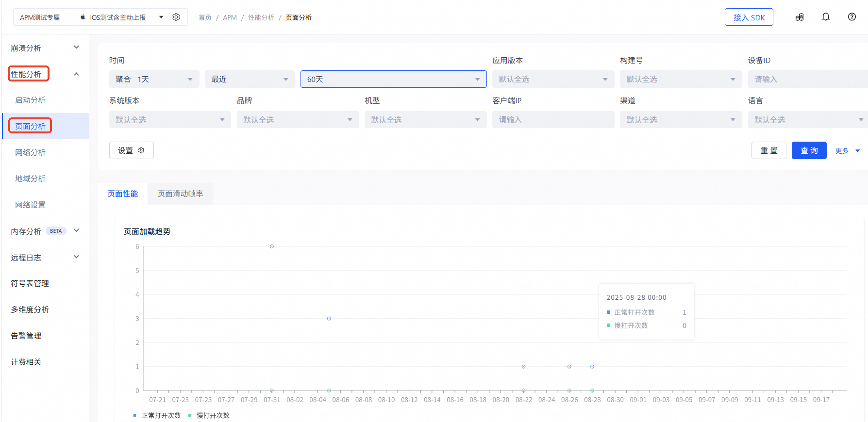Open the 语言 dropdown

pos(808,119)
